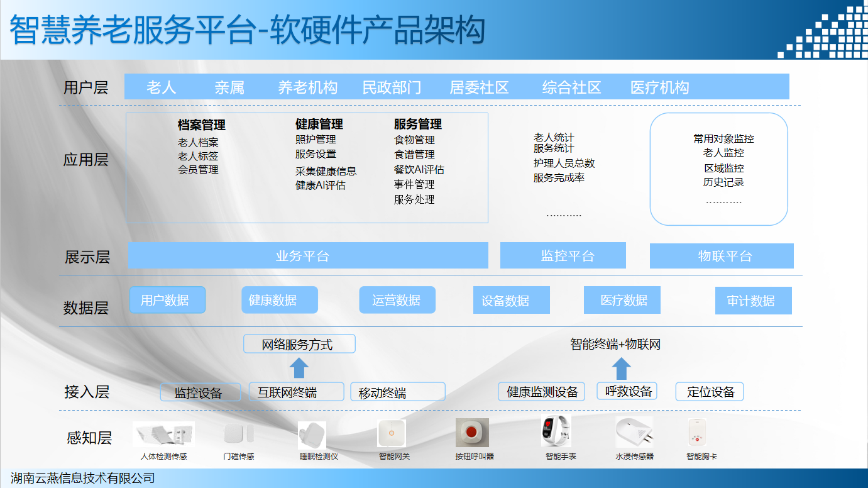Click the footer text 湖南云燕信息技术有限公司

(83, 478)
